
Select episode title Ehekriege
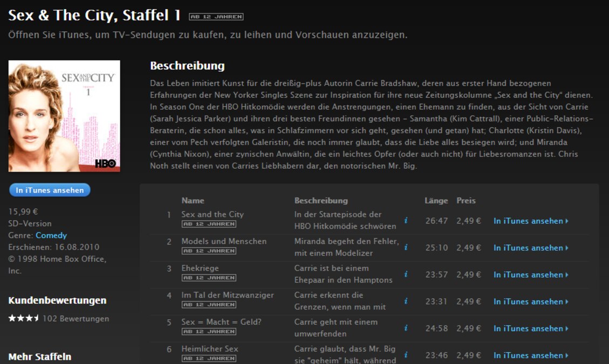[x=200, y=268]
